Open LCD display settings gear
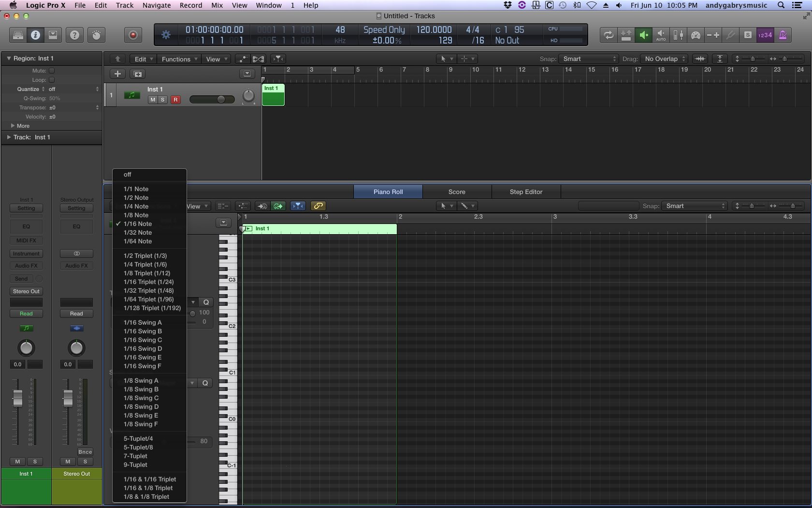 (x=166, y=35)
